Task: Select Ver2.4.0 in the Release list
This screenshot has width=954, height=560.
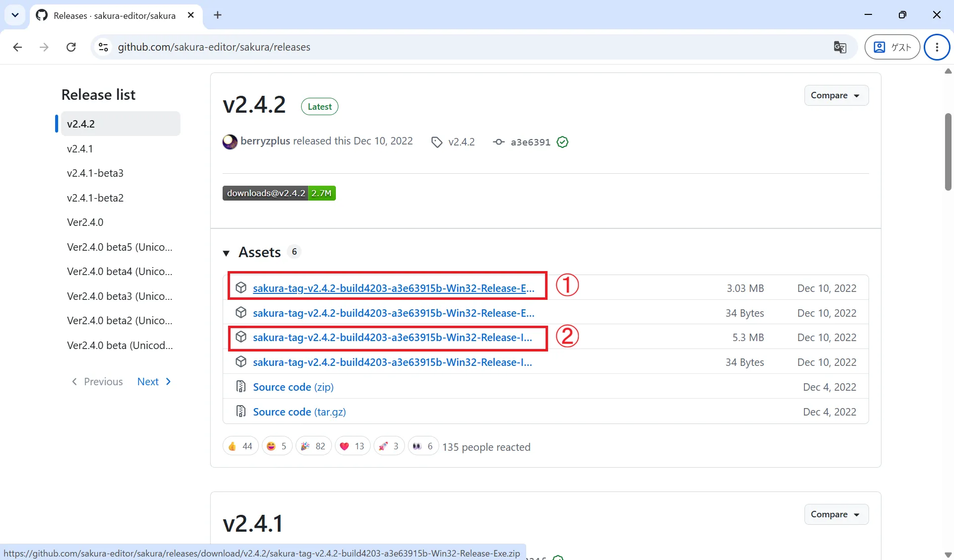Action: [x=85, y=222]
